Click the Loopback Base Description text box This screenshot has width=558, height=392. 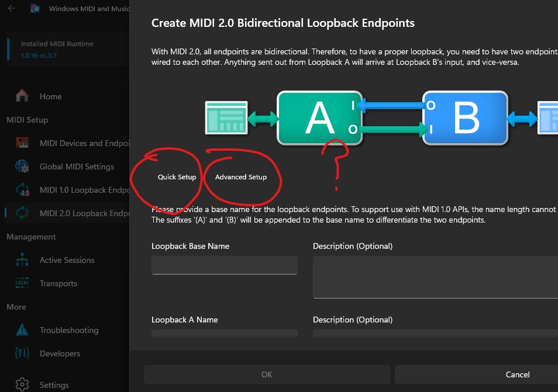[435, 277]
